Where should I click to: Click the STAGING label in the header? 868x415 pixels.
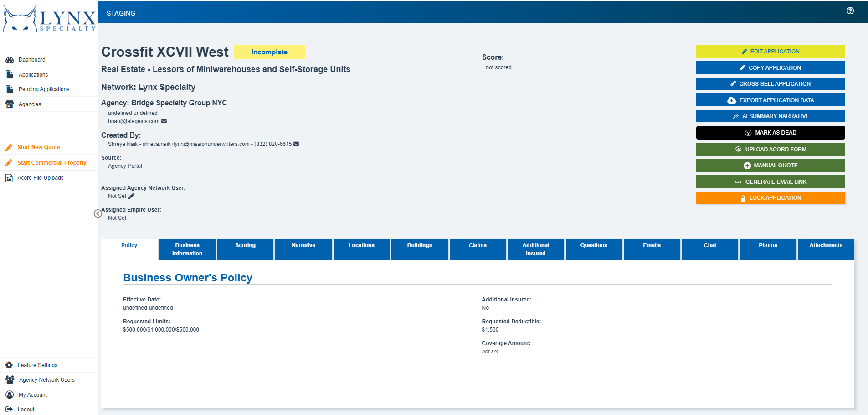[x=121, y=13]
